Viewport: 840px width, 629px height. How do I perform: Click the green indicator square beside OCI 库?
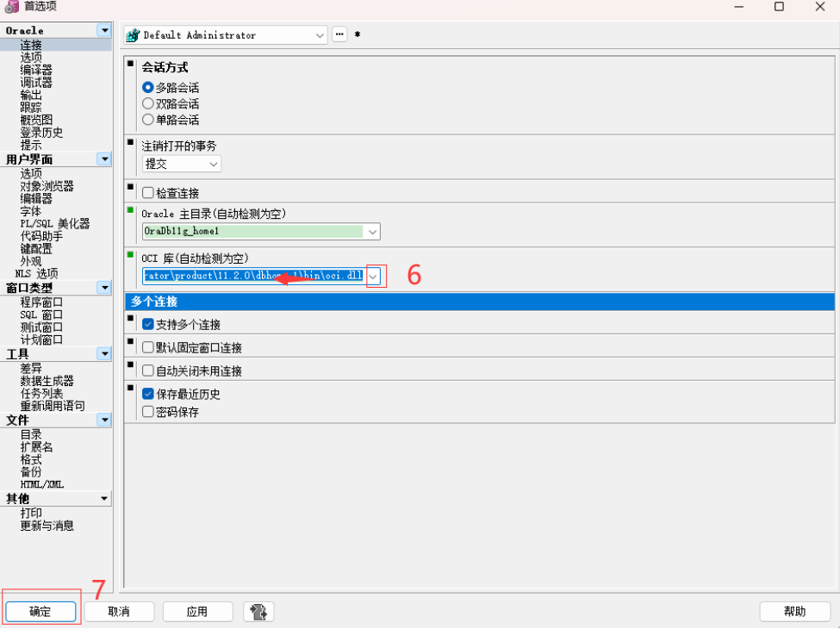pos(131,255)
